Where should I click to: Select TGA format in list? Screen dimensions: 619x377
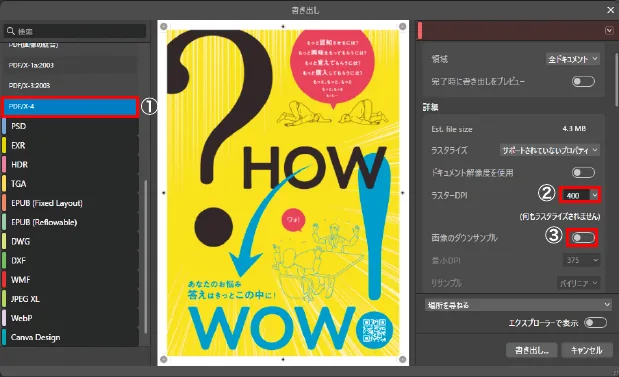coord(69,184)
